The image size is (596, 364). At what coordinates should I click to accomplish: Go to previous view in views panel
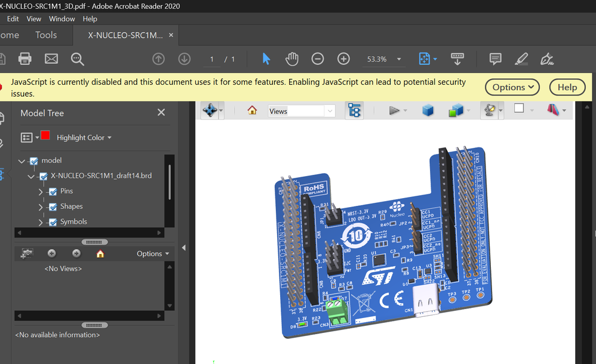[52, 254]
